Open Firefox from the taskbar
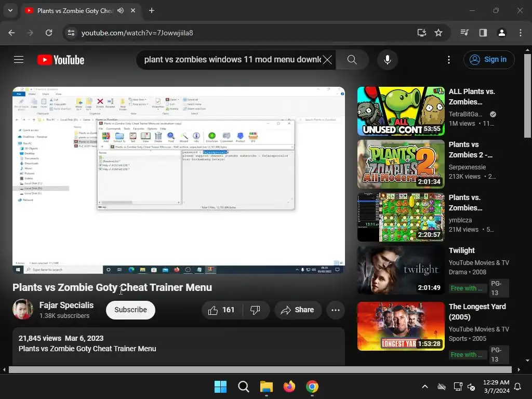This screenshot has height=399, width=532. (289, 387)
